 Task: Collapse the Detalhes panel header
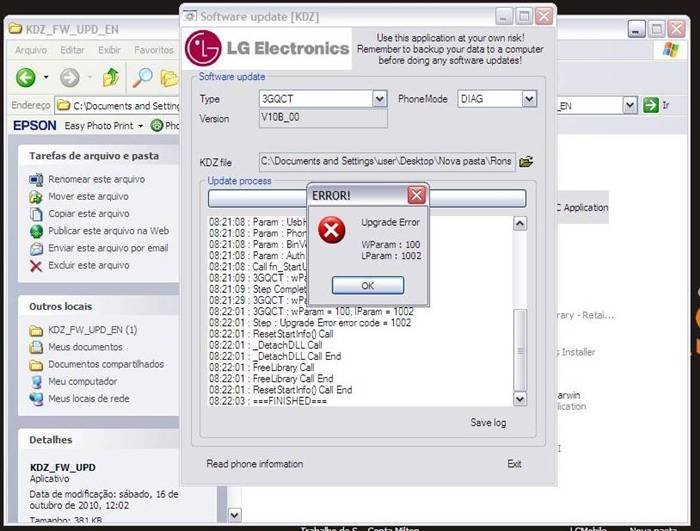point(99,439)
